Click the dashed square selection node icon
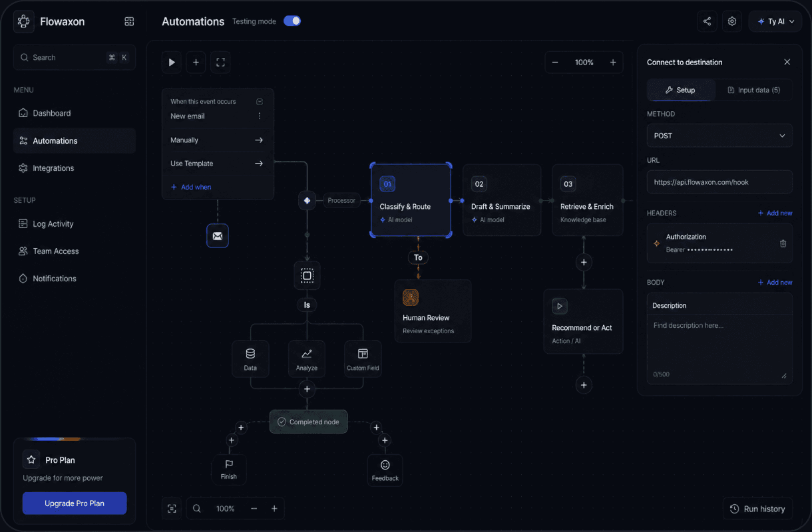 click(x=307, y=275)
